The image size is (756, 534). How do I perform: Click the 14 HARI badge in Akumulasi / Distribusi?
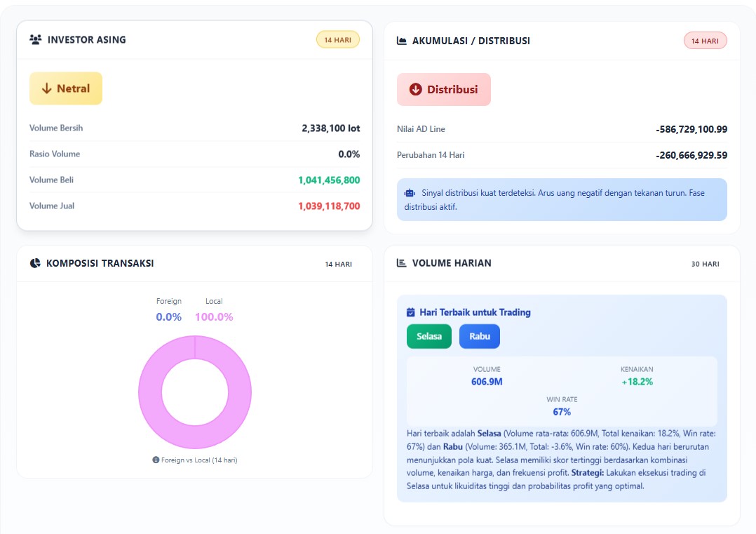click(x=705, y=41)
